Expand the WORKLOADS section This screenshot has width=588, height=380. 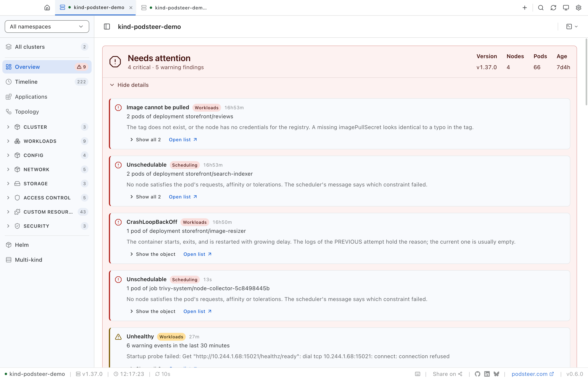[47, 141]
